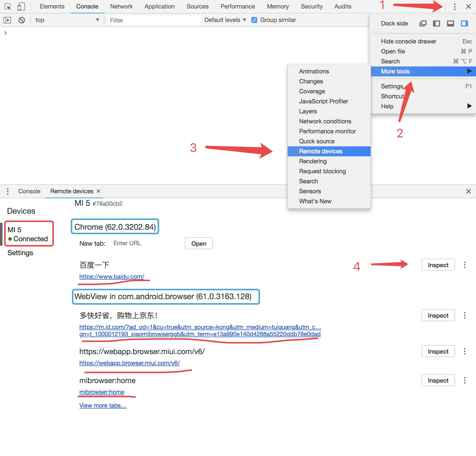Dock DevTools to the right icon
476x456 pixels.
pos(464,23)
